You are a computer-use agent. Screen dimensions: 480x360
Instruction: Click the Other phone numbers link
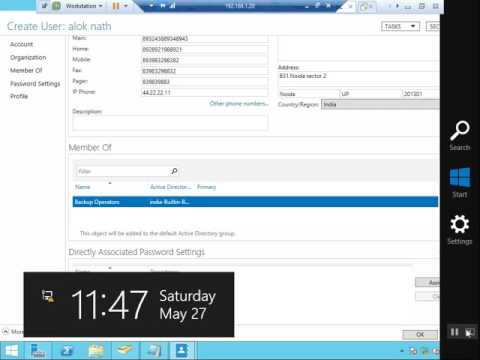[239, 103]
